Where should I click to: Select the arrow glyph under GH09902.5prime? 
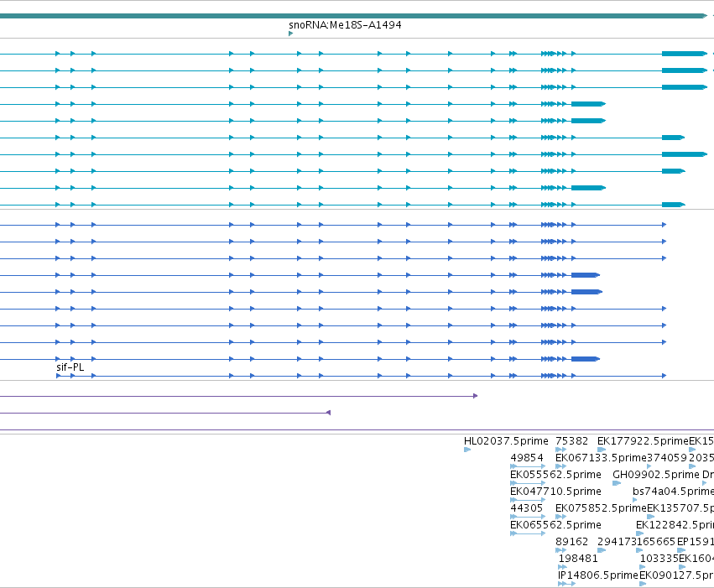coord(617,483)
